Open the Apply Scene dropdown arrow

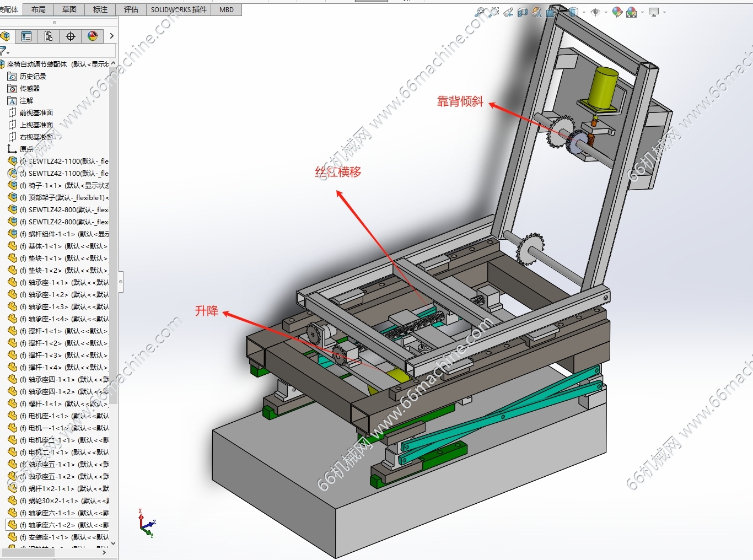click(x=642, y=12)
